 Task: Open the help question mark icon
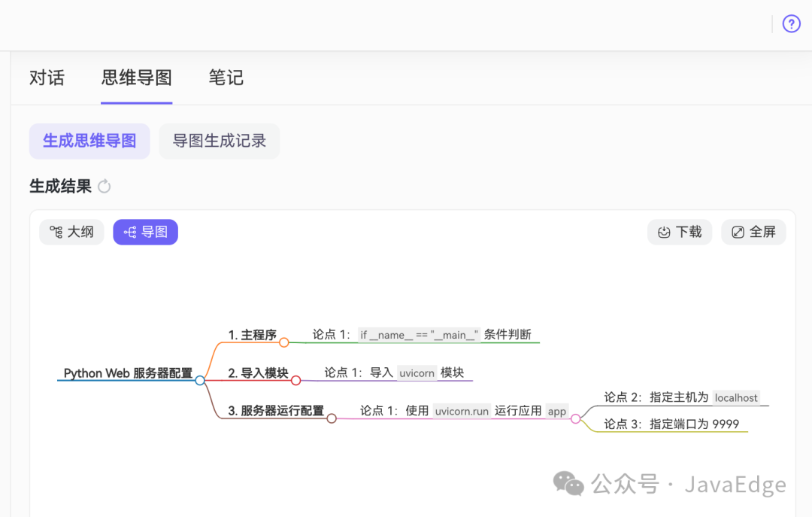(791, 23)
